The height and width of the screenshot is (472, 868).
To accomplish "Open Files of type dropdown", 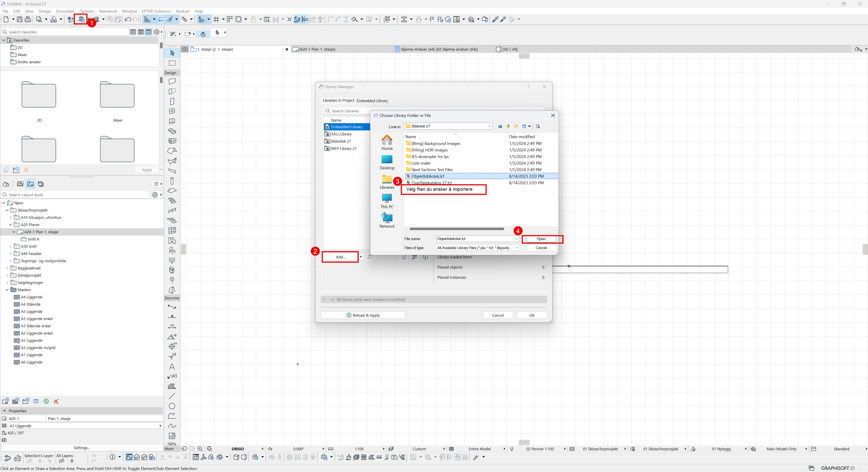I will [x=517, y=248].
